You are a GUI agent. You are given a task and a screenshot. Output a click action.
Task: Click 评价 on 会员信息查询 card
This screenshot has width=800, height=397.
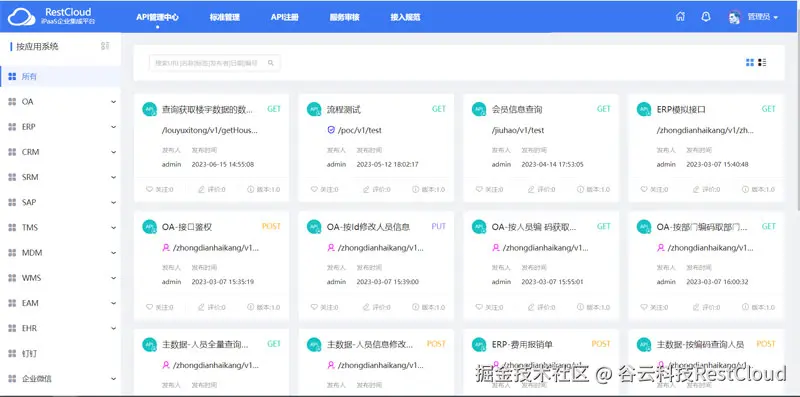click(541, 189)
